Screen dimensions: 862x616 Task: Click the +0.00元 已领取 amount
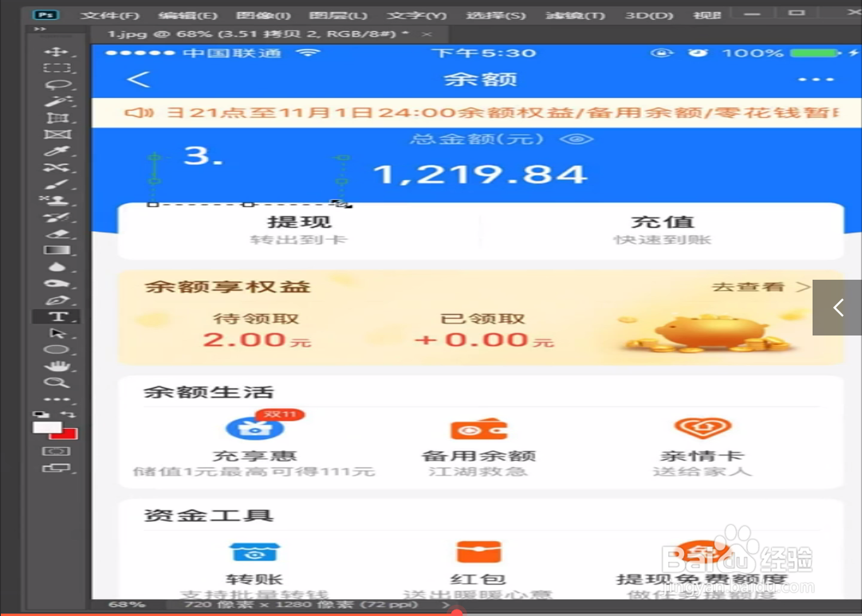[483, 339]
